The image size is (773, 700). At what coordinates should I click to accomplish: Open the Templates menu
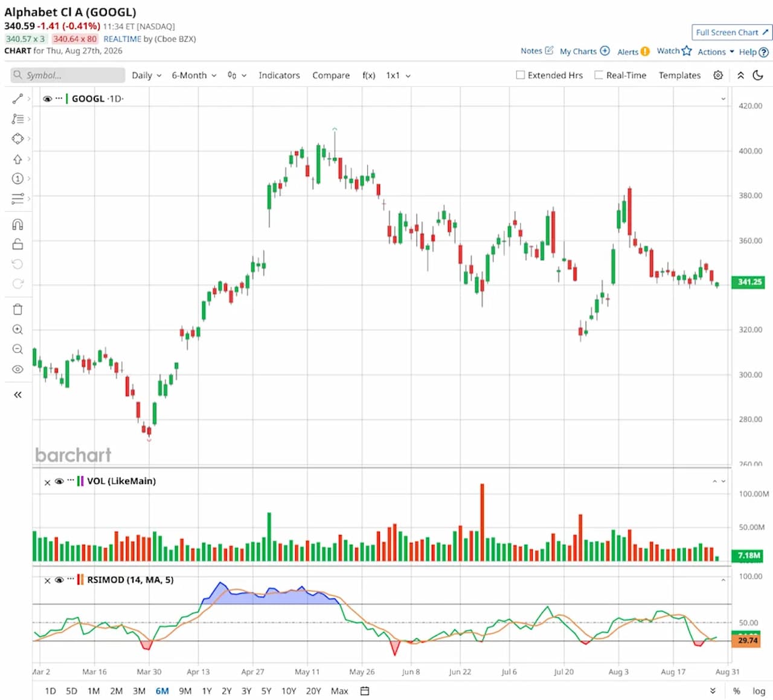(x=679, y=75)
